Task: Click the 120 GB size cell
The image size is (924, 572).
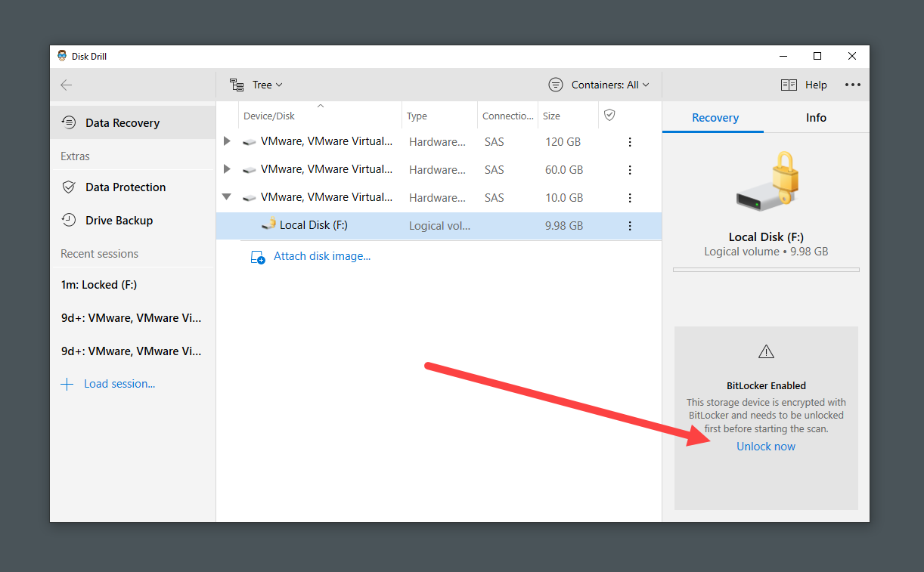Action: [563, 141]
